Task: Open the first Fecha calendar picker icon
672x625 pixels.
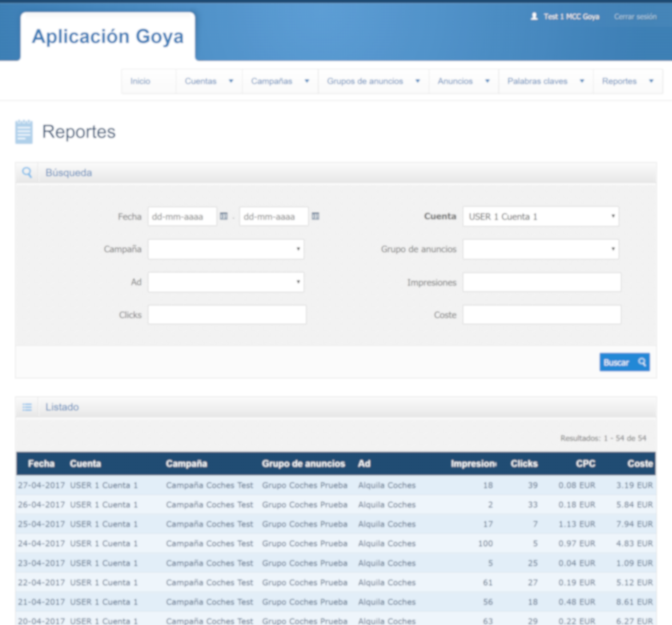Action: (224, 216)
